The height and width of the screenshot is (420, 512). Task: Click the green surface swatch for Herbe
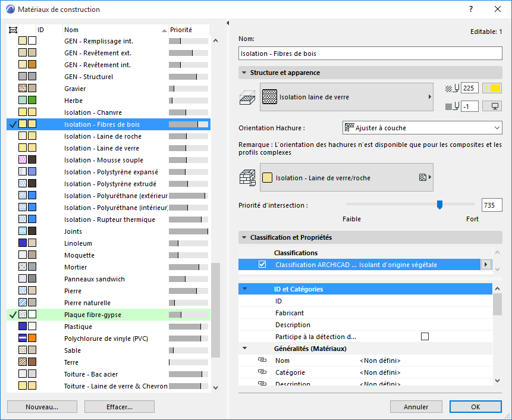point(32,101)
